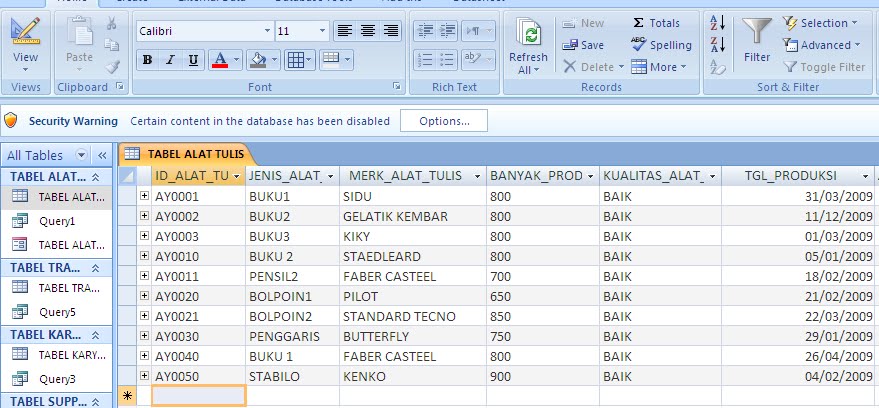Open Alternate Fill/Back Color button
This screenshot has width=879, height=408.
pos(336,60)
